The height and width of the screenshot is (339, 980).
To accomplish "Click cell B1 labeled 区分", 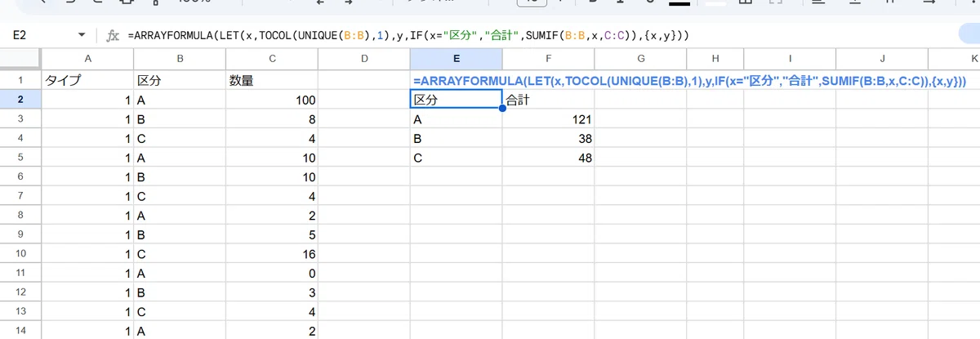I will [180, 80].
